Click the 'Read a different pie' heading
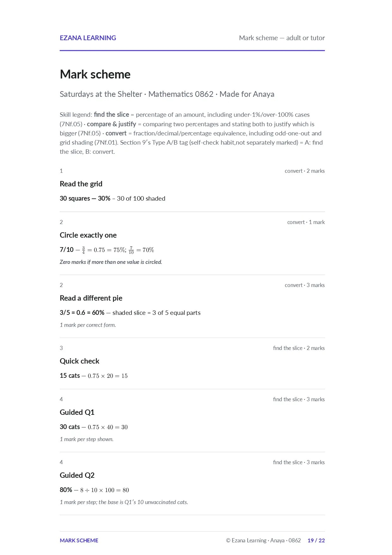The width and height of the screenshot is (392, 555). tap(91, 298)
